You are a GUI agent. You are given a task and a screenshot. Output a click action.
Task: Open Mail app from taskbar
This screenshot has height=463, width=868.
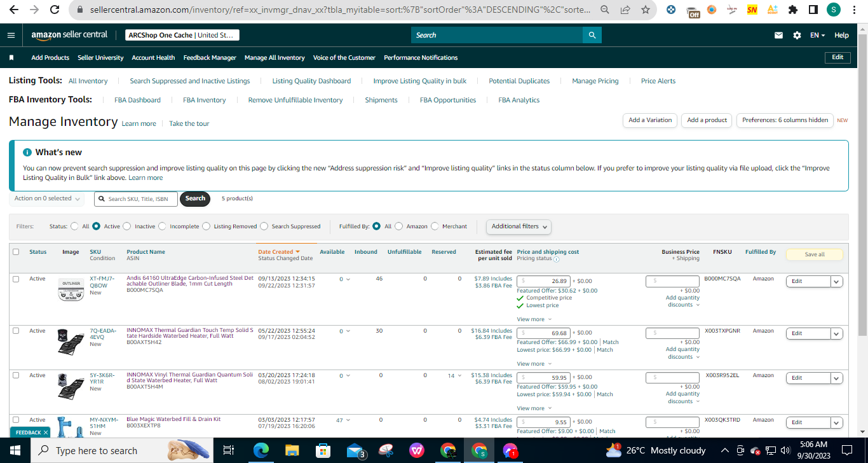355,450
